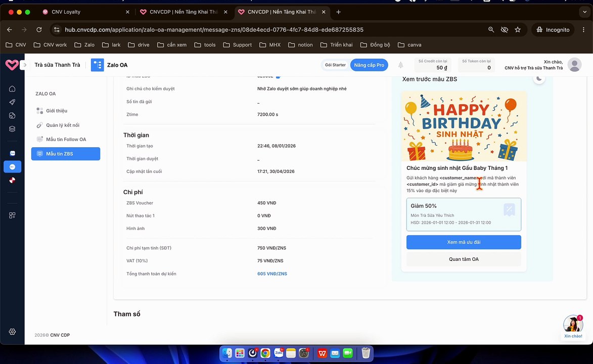Open the CNV work bookmarks folder
Screen dimensions: 593x364
coord(50,44)
